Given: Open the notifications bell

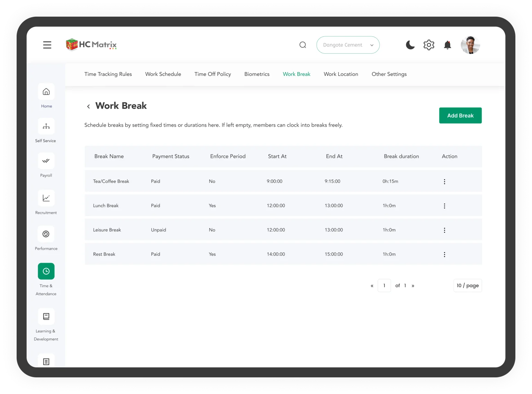Looking at the screenshot, I should pos(447,45).
